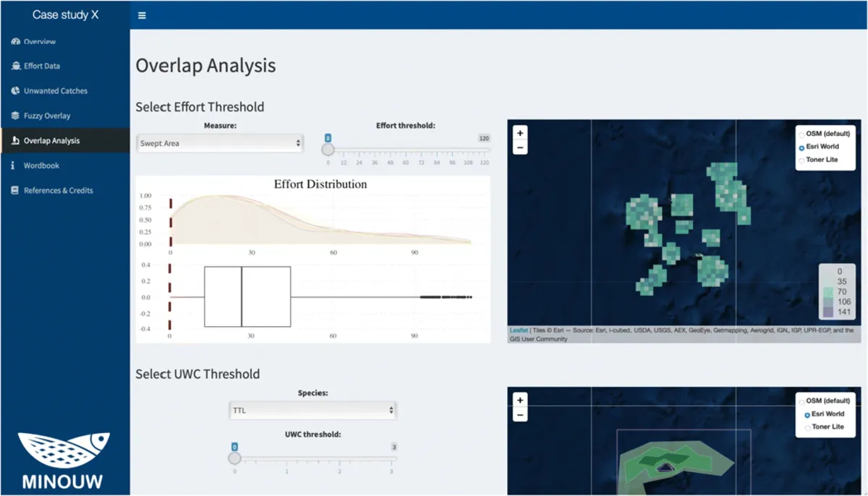The height and width of the screenshot is (496, 868).
Task: Zoom in on the UWC map
Action: coord(520,400)
